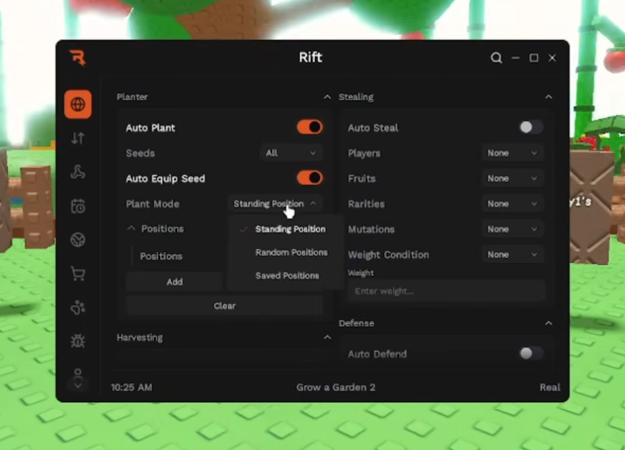Viewport: 625px width, 450px height.
Task: Close the Plant Mode dropdown
Action: (x=275, y=204)
